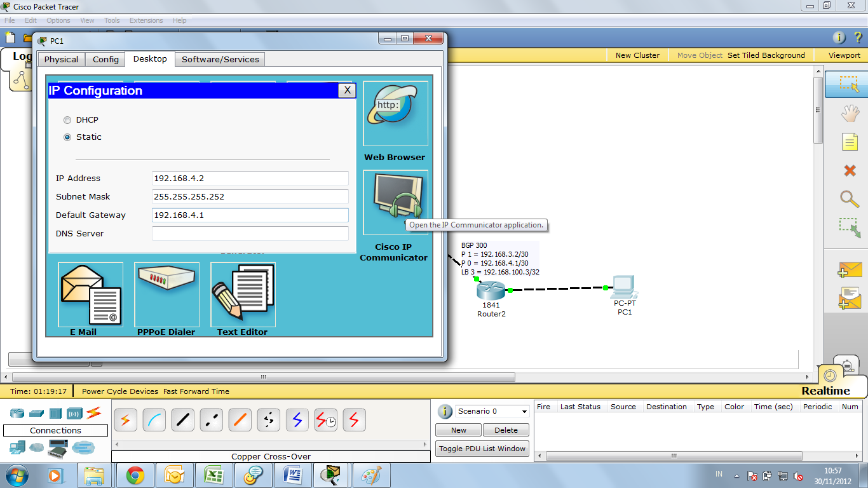Pick the Serial DCE cable with clock

(x=326, y=419)
